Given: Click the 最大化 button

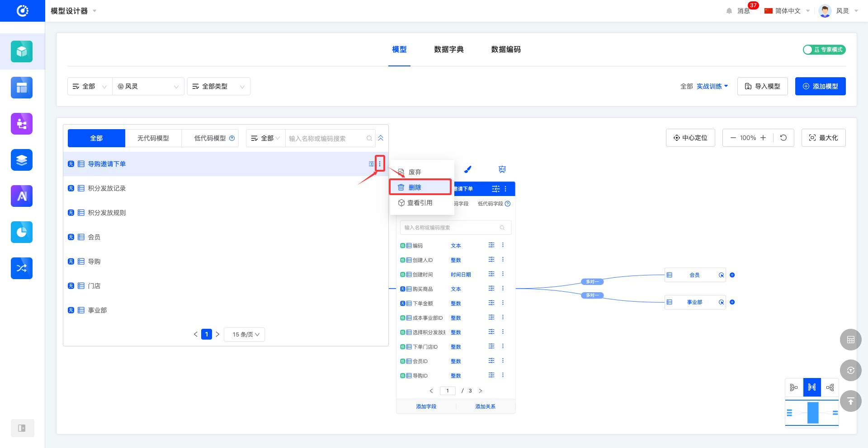Looking at the screenshot, I should point(823,138).
